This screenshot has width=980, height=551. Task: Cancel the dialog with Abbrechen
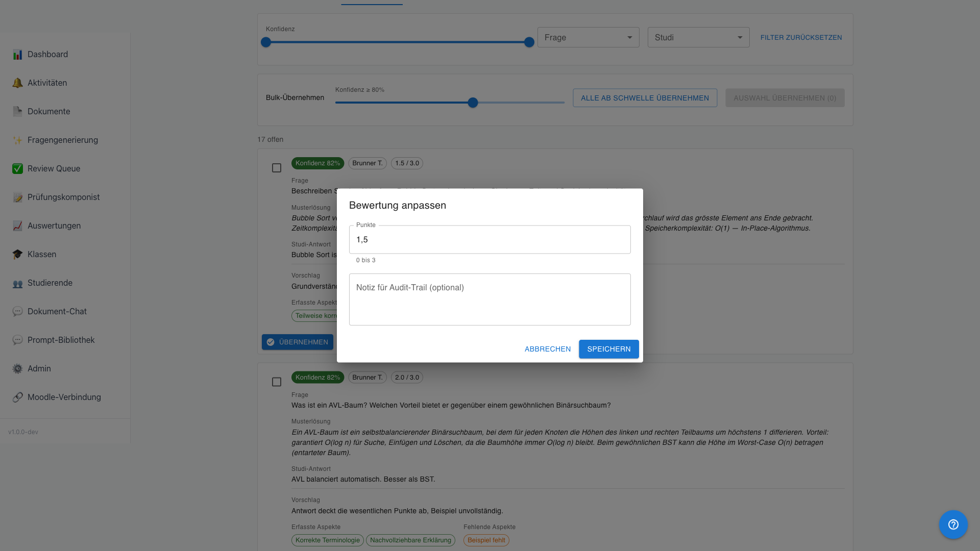click(547, 349)
